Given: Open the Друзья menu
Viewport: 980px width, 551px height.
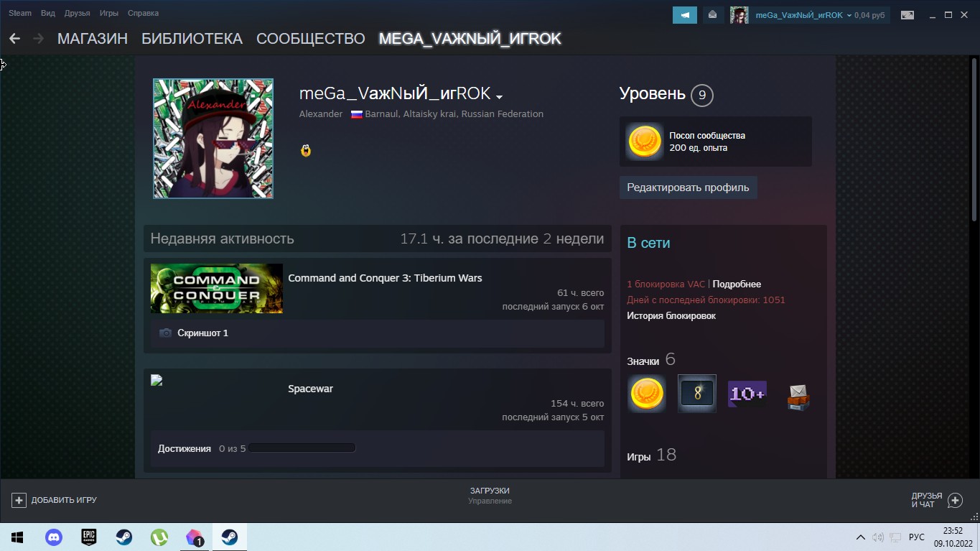Looking at the screenshot, I should click(x=77, y=13).
